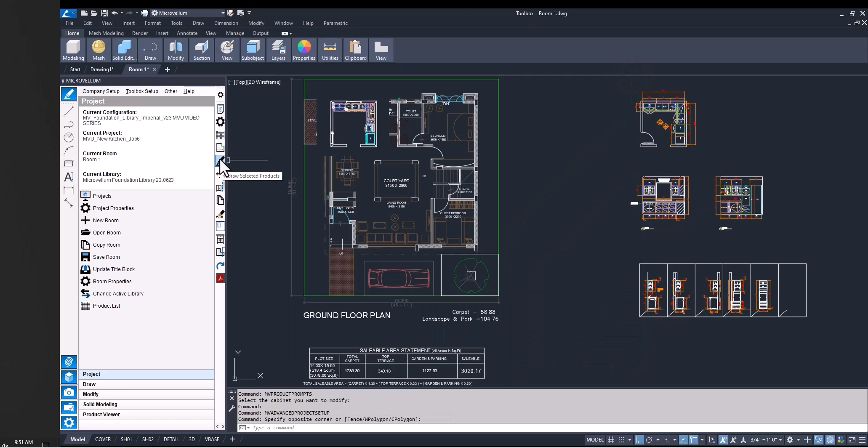Select the Polyline tool in sidebar
The image size is (868, 447).
click(x=69, y=124)
